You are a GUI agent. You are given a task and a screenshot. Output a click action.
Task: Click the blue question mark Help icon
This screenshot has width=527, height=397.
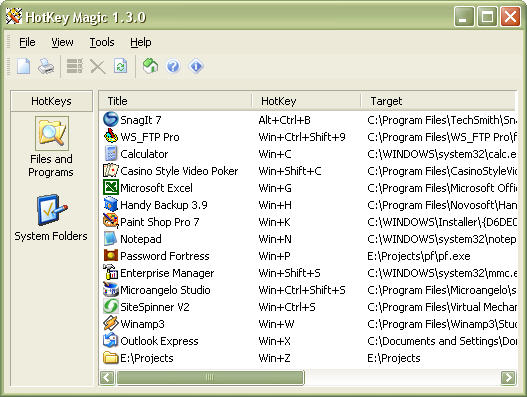point(173,66)
